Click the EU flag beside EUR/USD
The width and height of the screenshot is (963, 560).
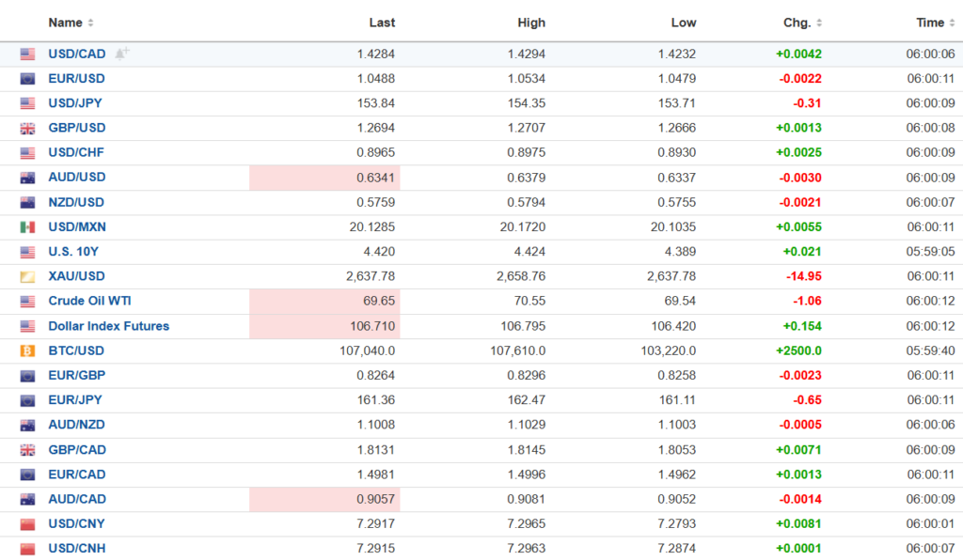(27, 79)
